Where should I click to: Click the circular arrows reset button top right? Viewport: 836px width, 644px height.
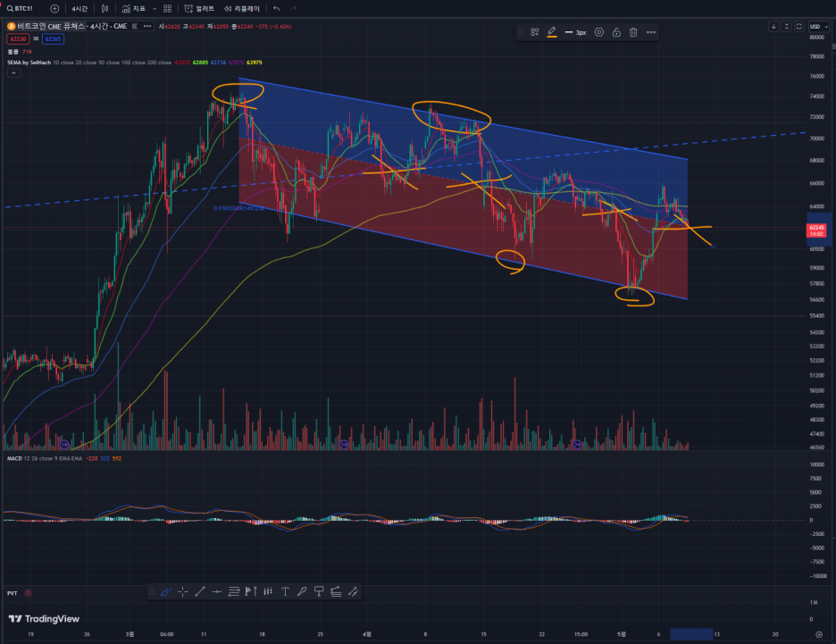point(798,26)
